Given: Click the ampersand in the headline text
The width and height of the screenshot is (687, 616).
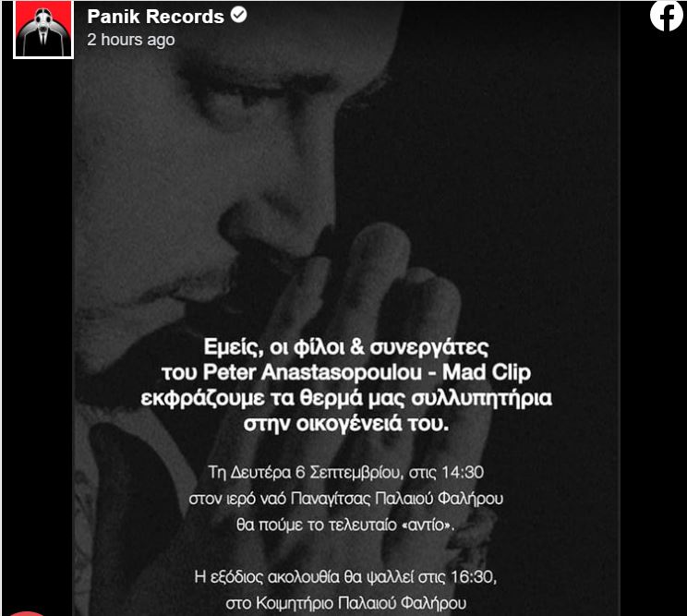Looking at the screenshot, I should tap(357, 346).
